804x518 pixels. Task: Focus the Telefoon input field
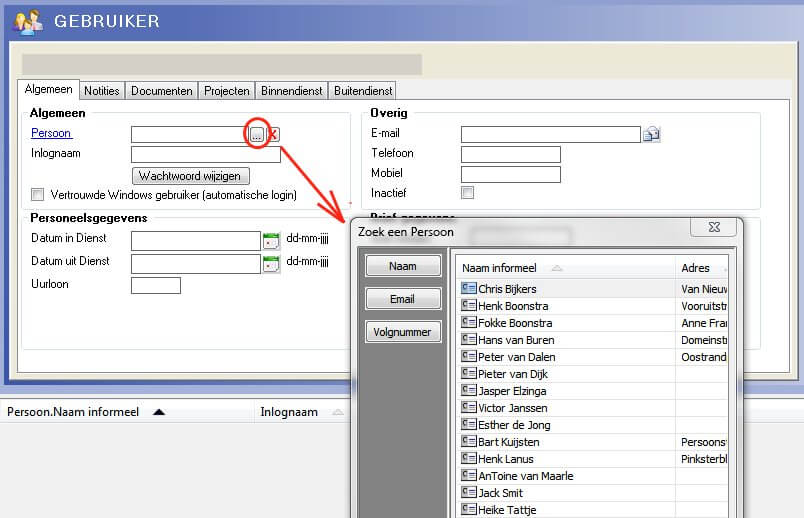coord(511,154)
